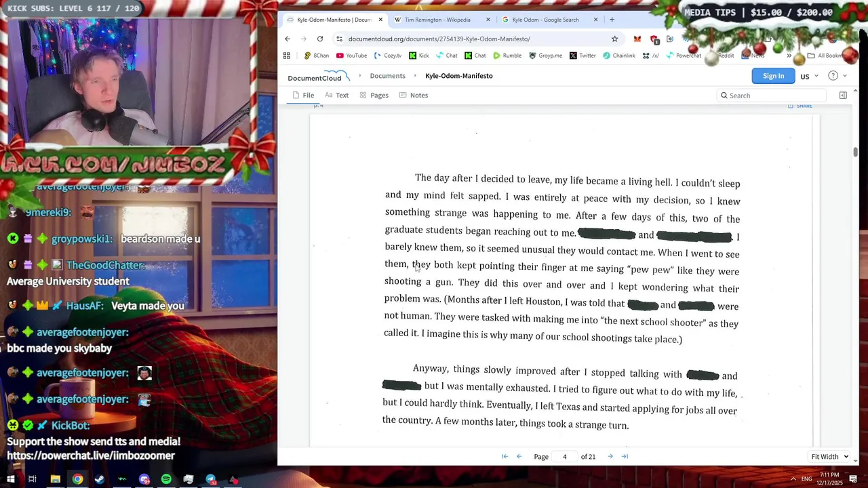Viewport: 868px width, 488px height.
Task: Switch to the Pages view tab
Action: pyautogui.click(x=374, y=96)
